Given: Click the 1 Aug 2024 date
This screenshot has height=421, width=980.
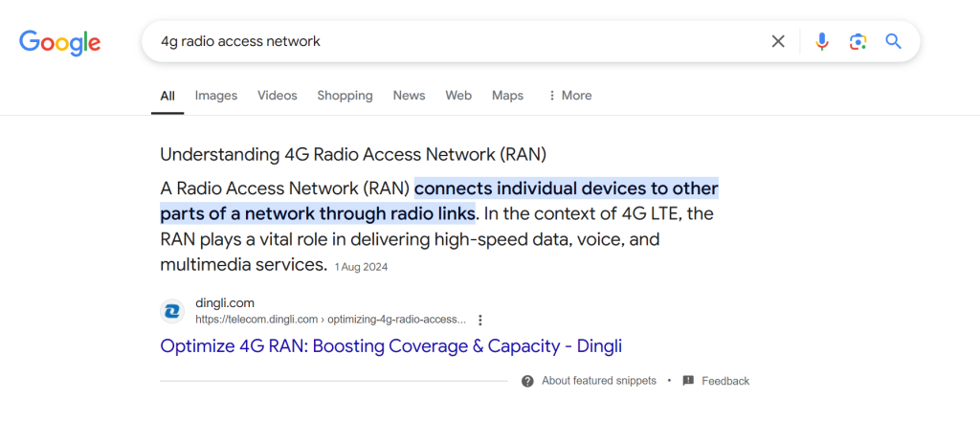Looking at the screenshot, I should tap(361, 267).
